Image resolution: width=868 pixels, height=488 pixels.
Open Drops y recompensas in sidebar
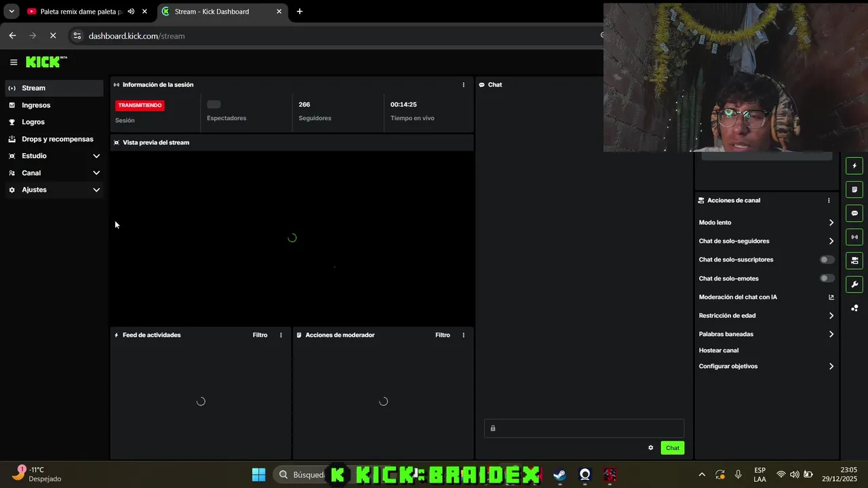pyautogui.click(x=54, y=139)
